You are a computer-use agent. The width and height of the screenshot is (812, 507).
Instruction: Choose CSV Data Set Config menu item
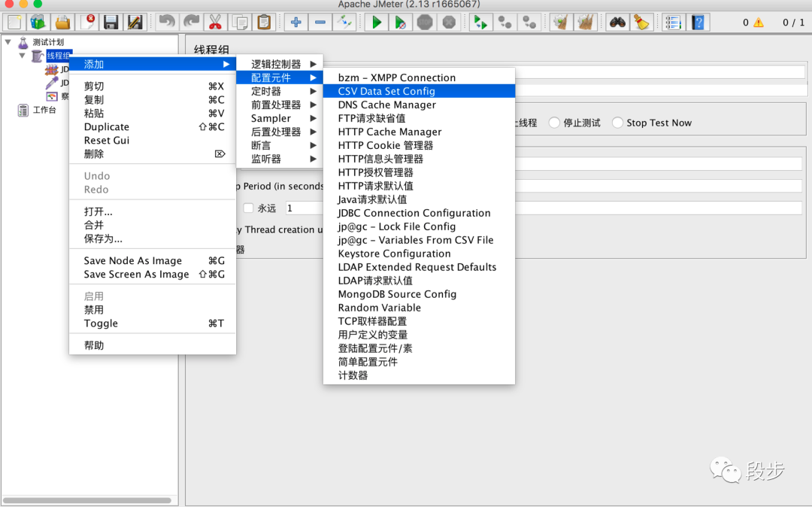pyautogui.click(x=419, y=91)
